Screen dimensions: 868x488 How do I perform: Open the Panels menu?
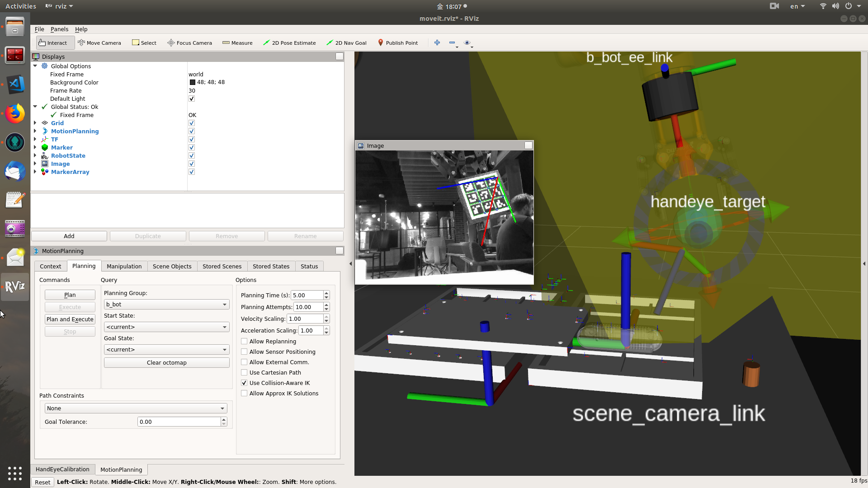tap(59, 29)
